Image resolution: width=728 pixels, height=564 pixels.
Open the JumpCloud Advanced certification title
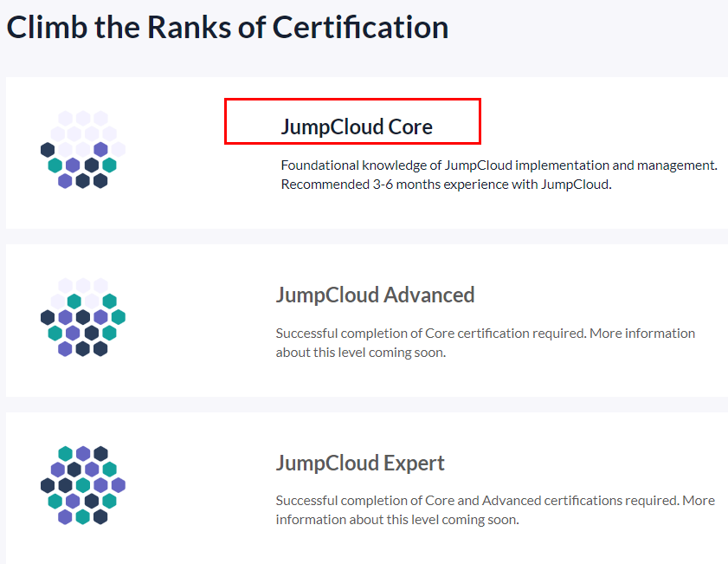[x=375, y=295]
